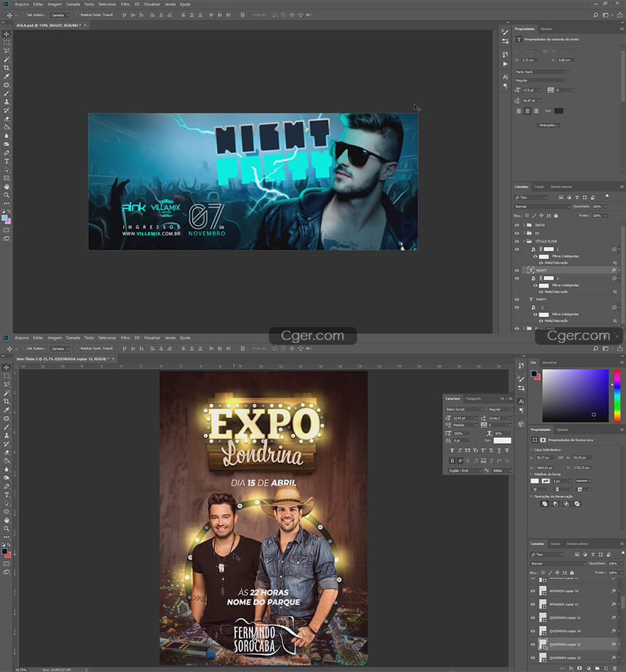Viewport: 626px width, 672px height.
Task: Select Rectangular Marquee tool in top window
Action: (x=6, y=43)
